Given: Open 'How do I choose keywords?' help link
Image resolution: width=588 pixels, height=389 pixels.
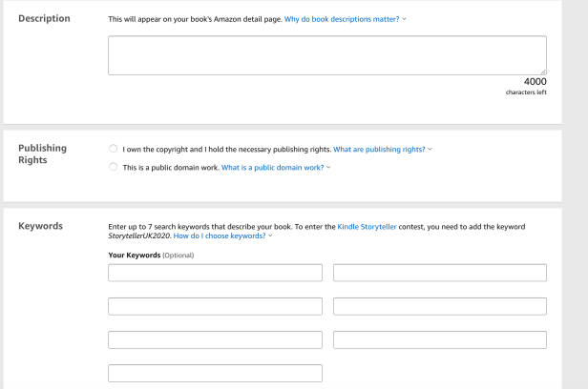Looking at the screenshot, I should pyautogui.click(x=220, y=235).
